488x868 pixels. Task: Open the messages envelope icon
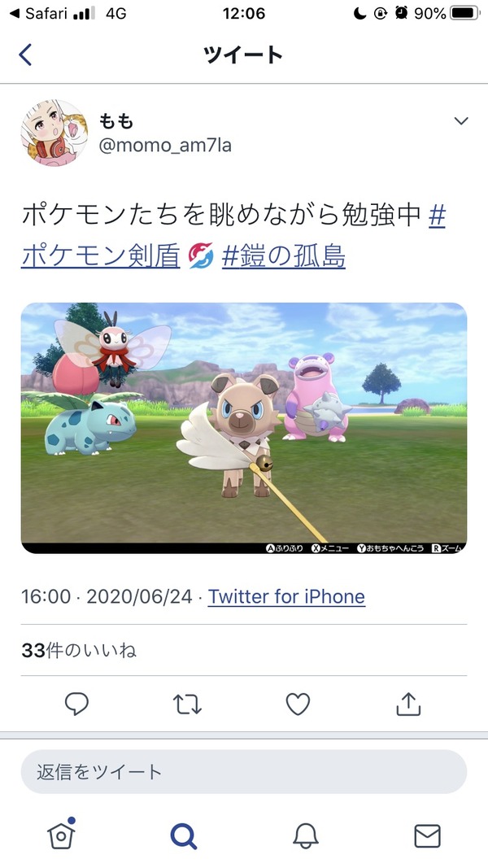[428, 836]
